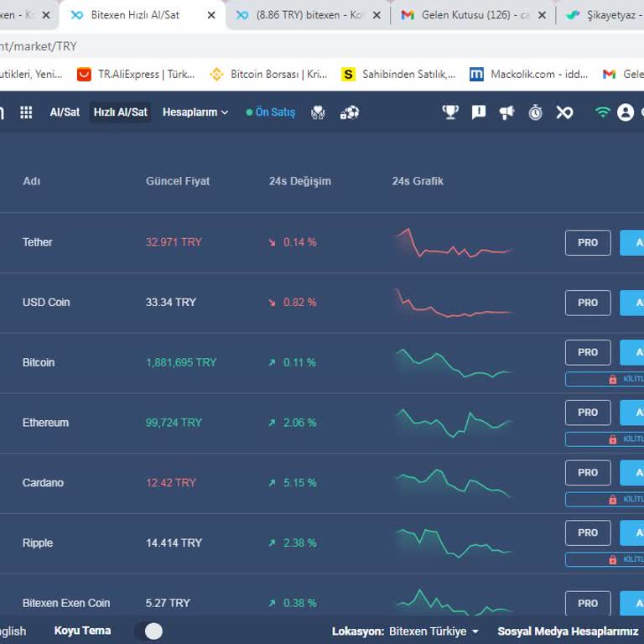Screen dimensions: 644x644
Task: Open the stopwatch timer icon
Action: pyautogui.click(x=535, y=112)
